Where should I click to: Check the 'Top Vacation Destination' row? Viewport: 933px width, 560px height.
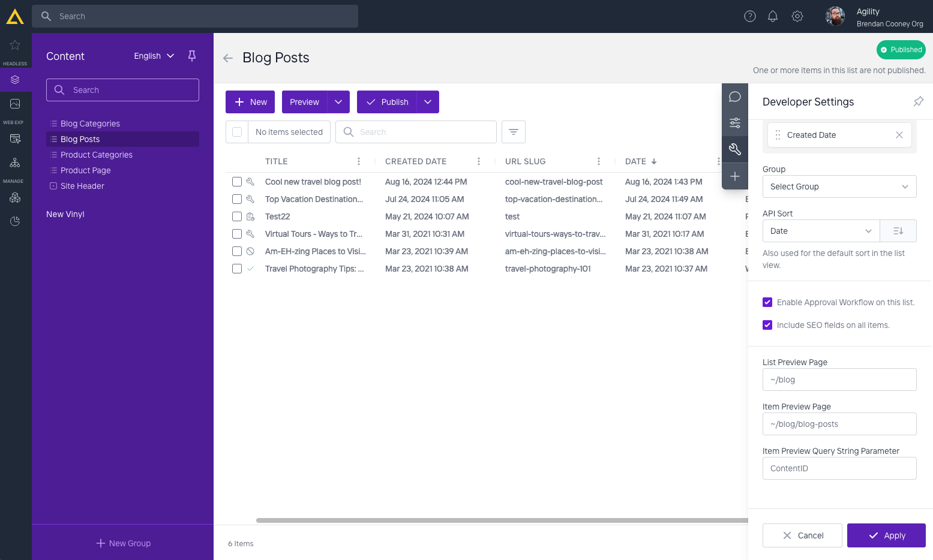pos(237,199)
